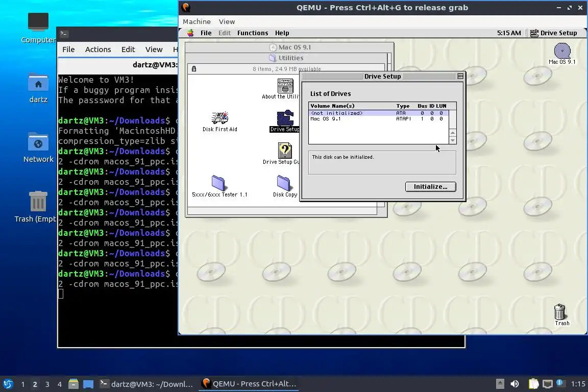Open the Network desktop icon
Image resolution: width=588 pixels, height=392 pixels.
tap(38, 142)
